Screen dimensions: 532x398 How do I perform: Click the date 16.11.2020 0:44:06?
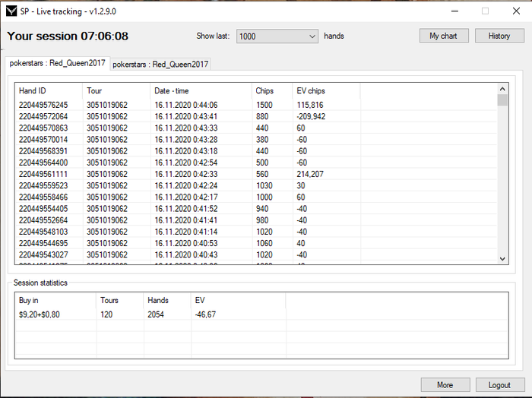[186, 105]
